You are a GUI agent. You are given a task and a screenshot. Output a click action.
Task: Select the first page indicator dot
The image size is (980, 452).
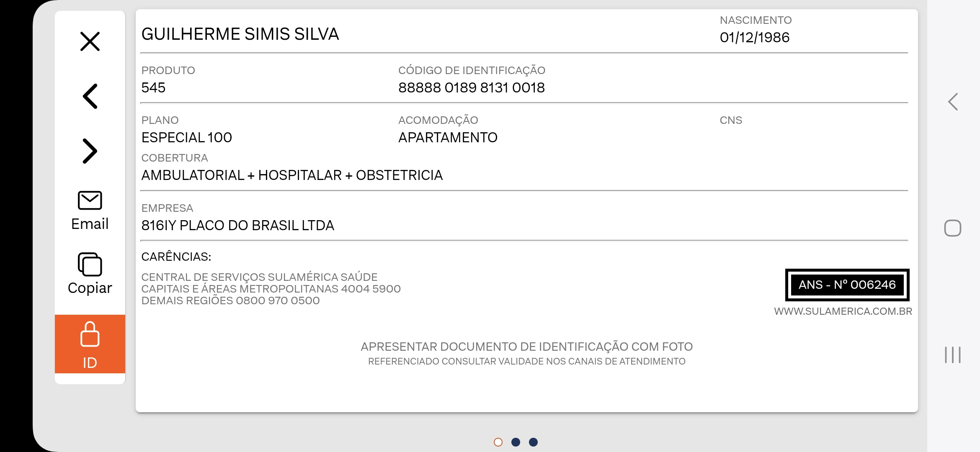(498, 442)
